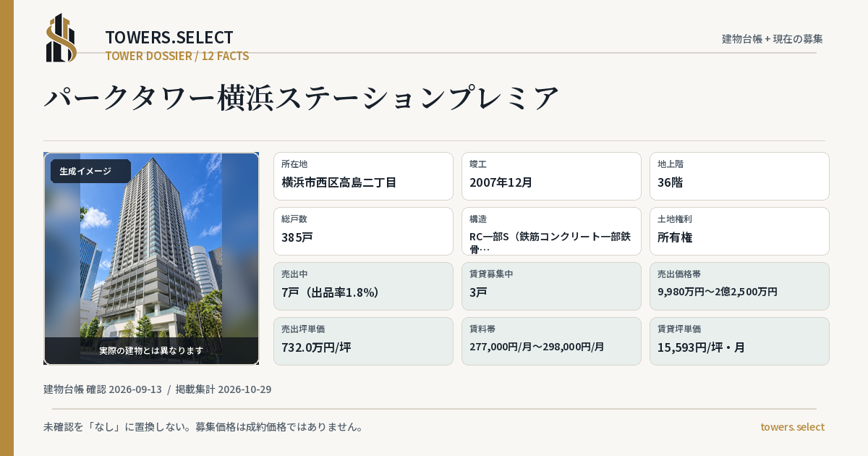This screenshot has height=456, width=868.
Task: Click the 売出中 card 7戸（出品率1.8%）
Action: click(x=363, y=286)
